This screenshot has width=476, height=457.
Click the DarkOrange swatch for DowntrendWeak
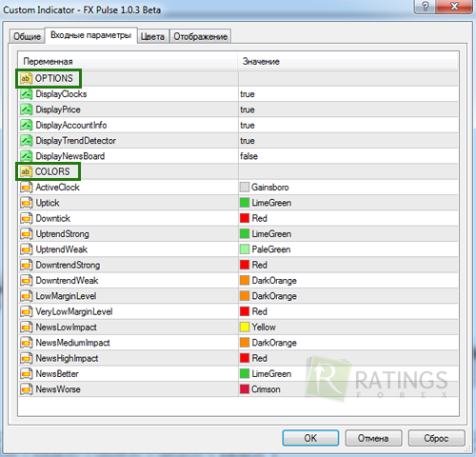click(x=245, y=281)
